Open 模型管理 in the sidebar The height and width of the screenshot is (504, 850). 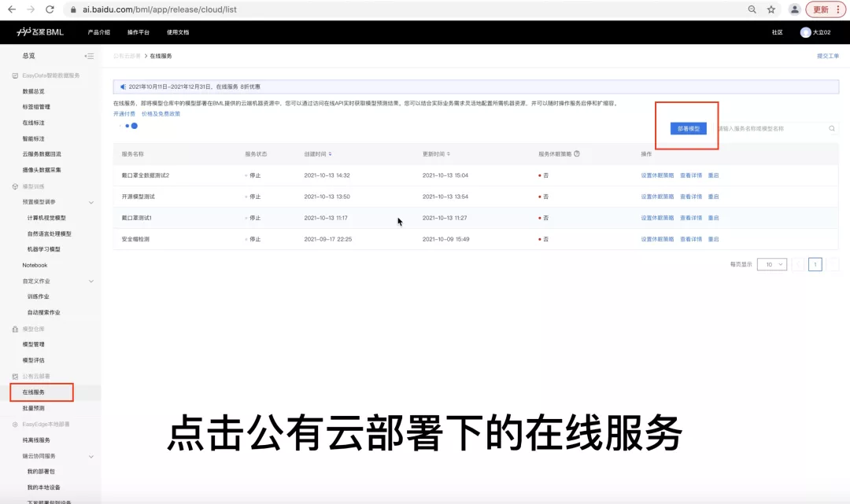tap(34, 344)
